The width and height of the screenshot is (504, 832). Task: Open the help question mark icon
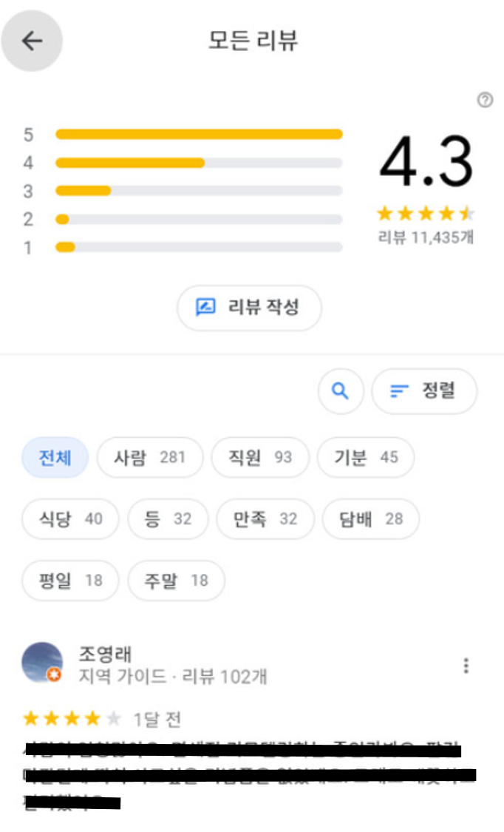coord(486,98)
